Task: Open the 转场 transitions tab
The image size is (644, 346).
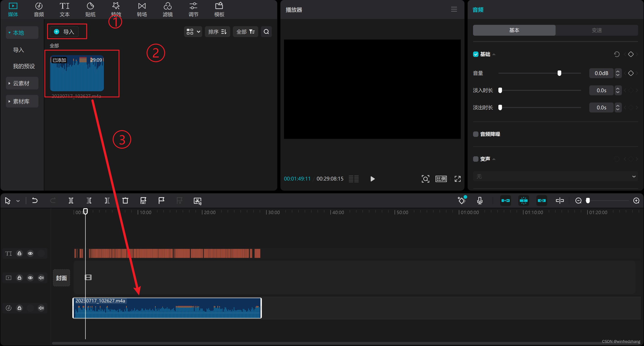Action: point(142,9)
